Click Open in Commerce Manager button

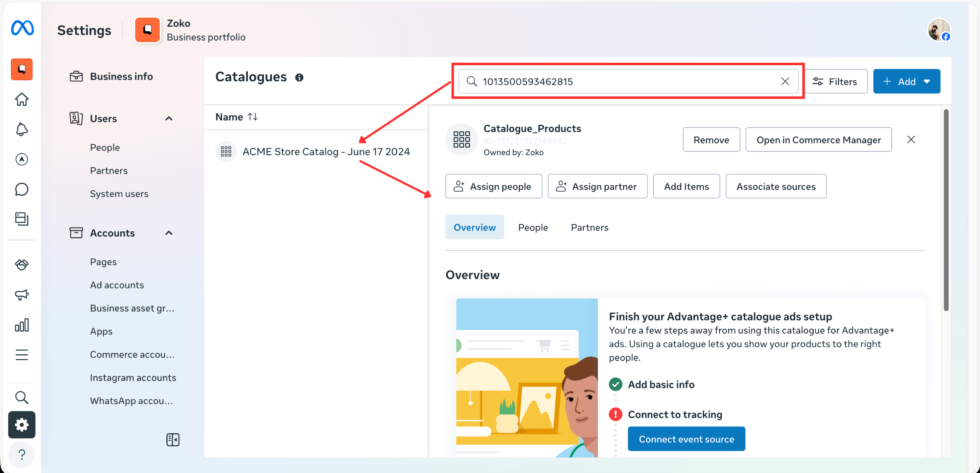pyautogui.click(x=818, y=140)
